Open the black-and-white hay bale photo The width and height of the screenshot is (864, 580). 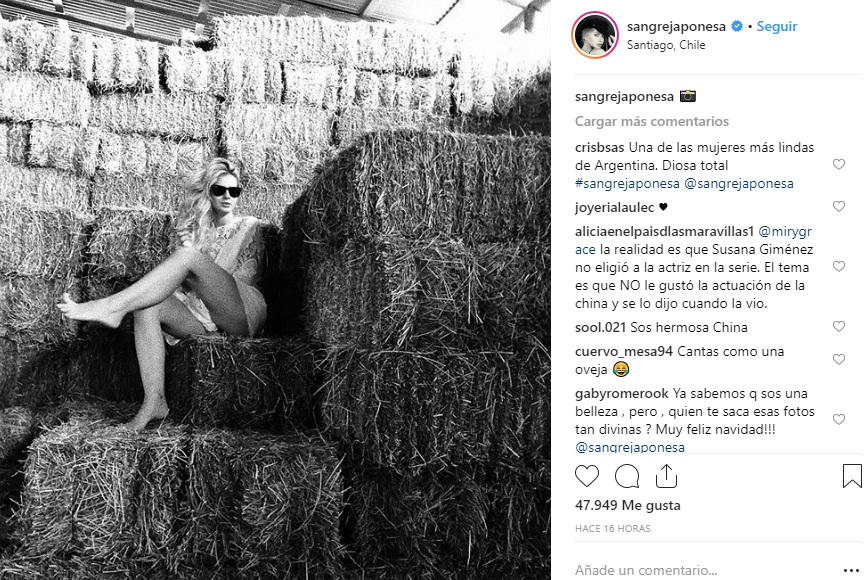pos(275,290)
